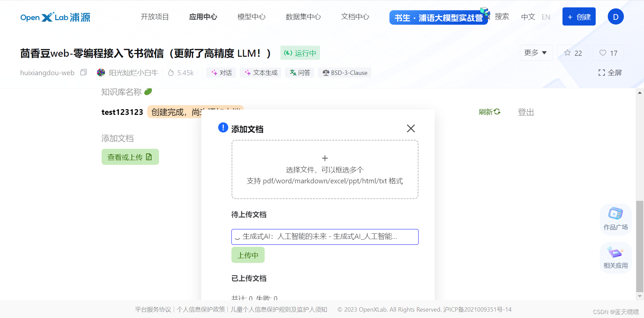Click the vertical scrollbar thumb
The image size is (644, 318).
tap(640, 246)
